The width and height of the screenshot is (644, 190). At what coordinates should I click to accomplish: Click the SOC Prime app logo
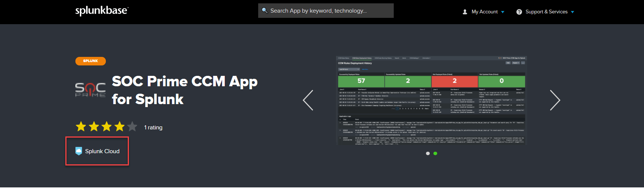[90, 90]
